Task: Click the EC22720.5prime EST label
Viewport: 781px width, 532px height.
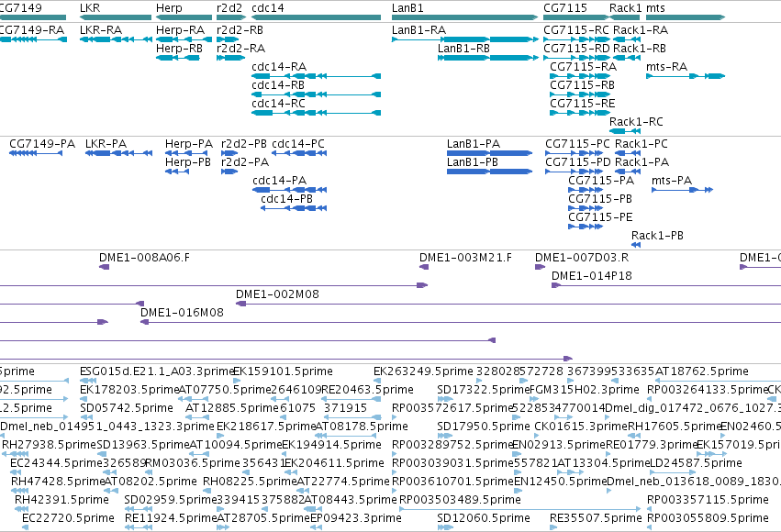Action: [68, 518]
